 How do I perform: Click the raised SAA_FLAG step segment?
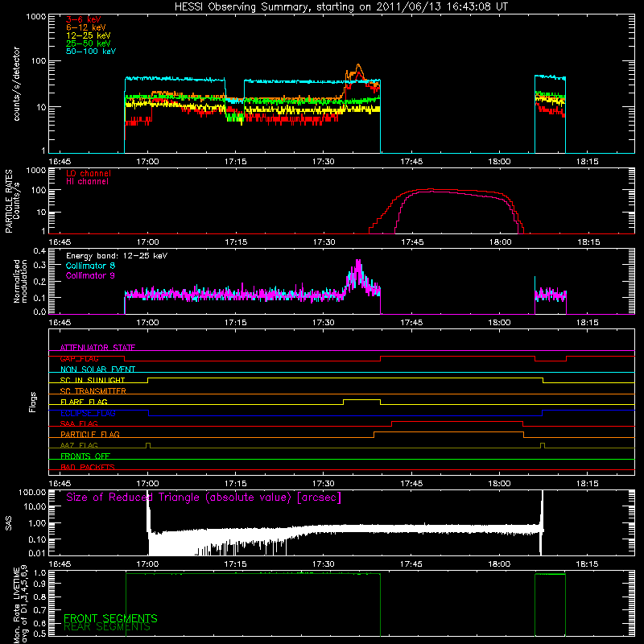[x=457, y=421]
